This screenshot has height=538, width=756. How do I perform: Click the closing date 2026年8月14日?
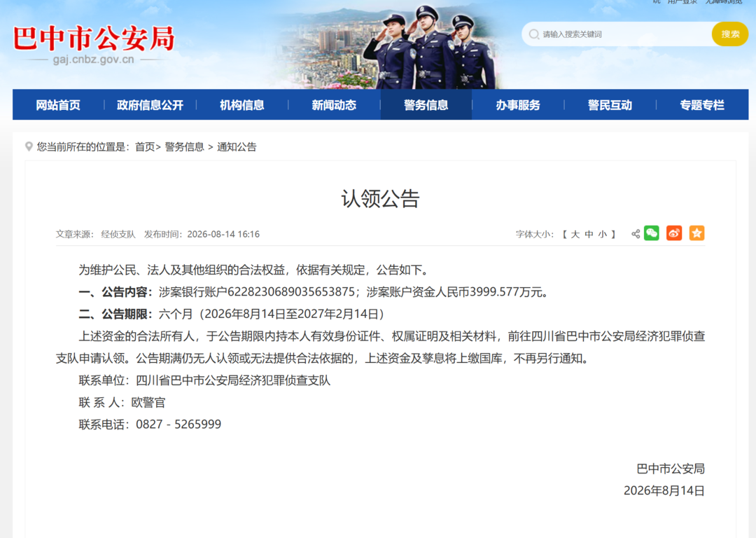[x=664, y=490]
